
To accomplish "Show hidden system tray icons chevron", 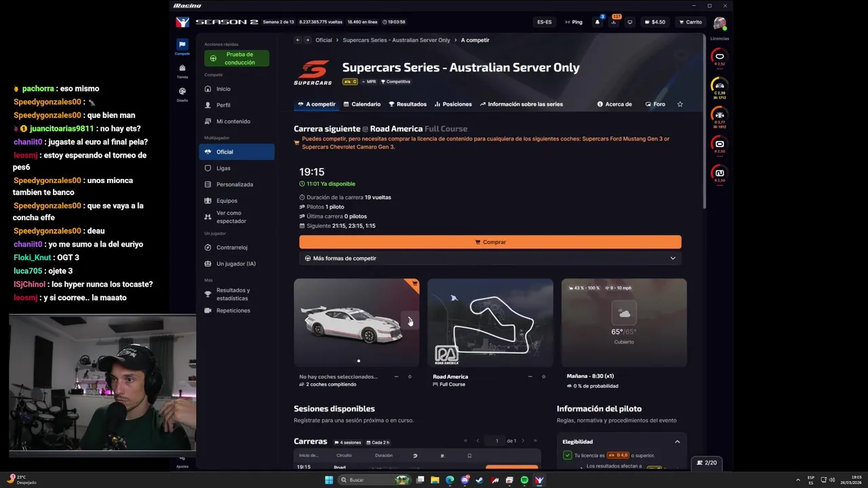I will (x=797, y=480).
